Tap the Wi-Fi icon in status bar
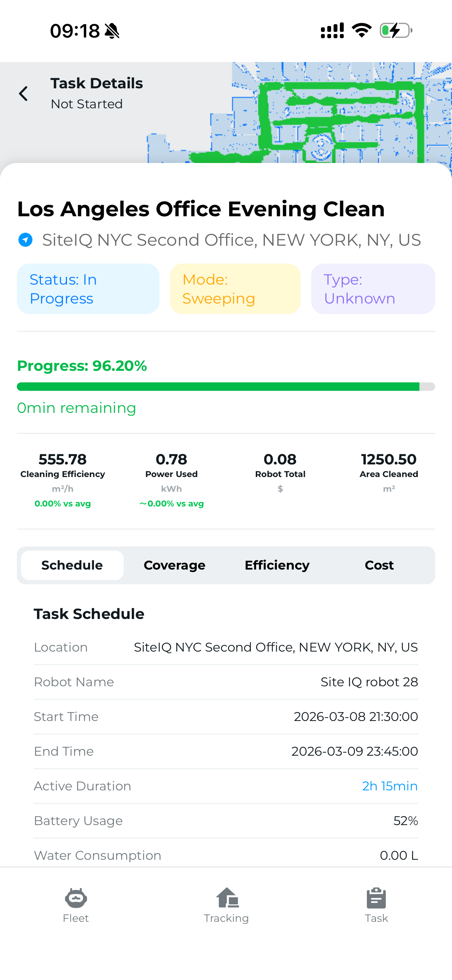This screenshot has width=452, height=980. (362, 30)
